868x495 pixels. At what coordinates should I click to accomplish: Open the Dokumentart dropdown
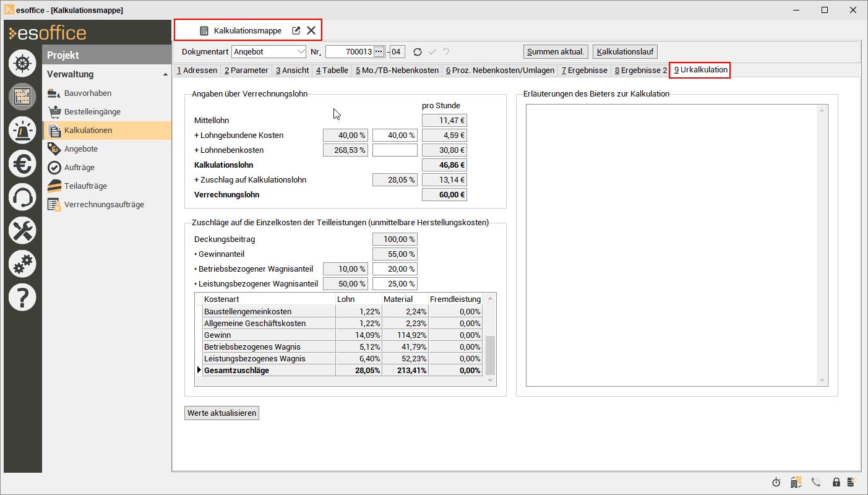301,51
